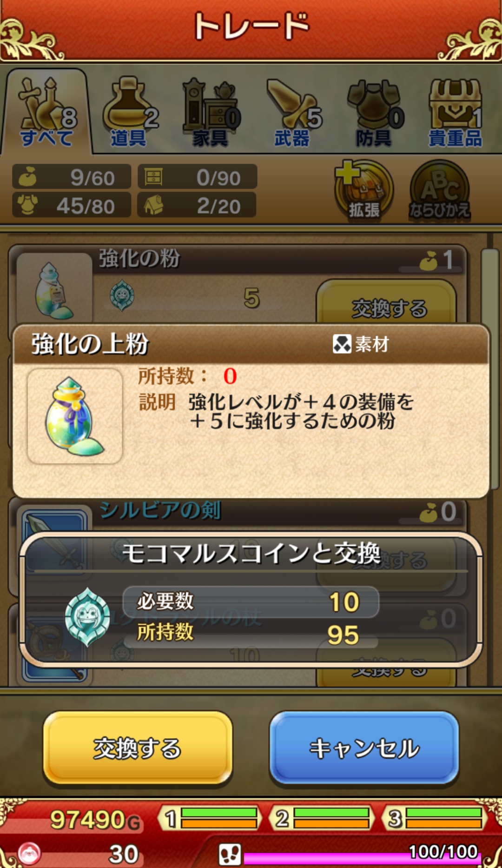Screen dimensions: 502x868
Task: Tap the 素材 material category icon
Action: point(342,344)
